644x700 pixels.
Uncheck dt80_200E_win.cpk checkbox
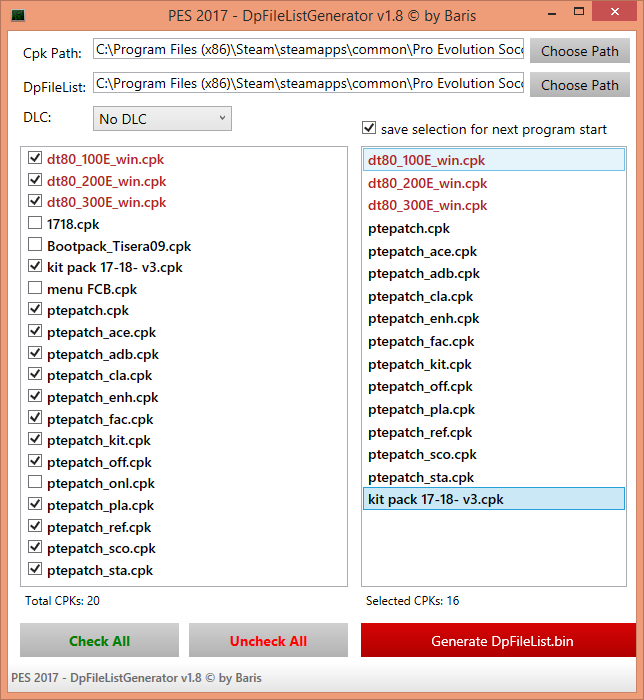(x=35, y=179)
